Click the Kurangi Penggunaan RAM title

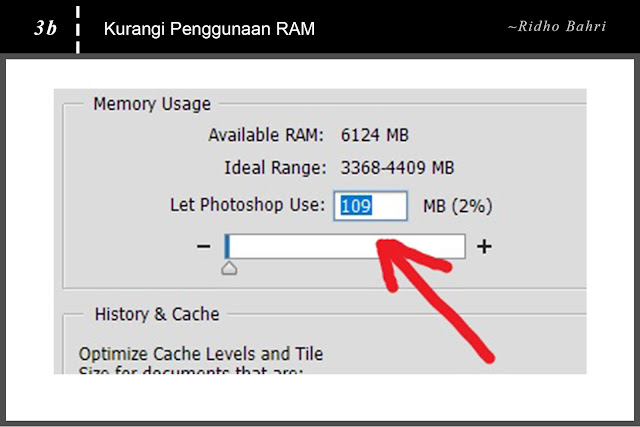point(209,29)
